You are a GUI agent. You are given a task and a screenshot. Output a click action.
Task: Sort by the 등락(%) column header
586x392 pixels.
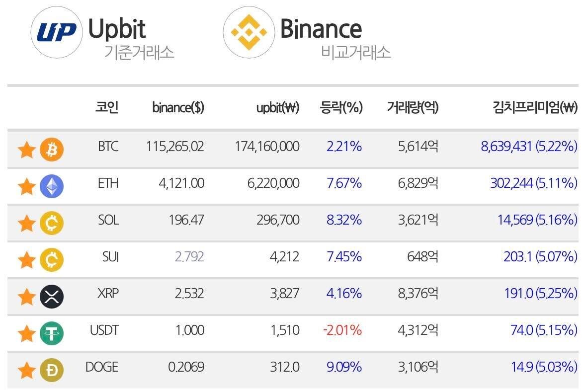pos(341,107)
